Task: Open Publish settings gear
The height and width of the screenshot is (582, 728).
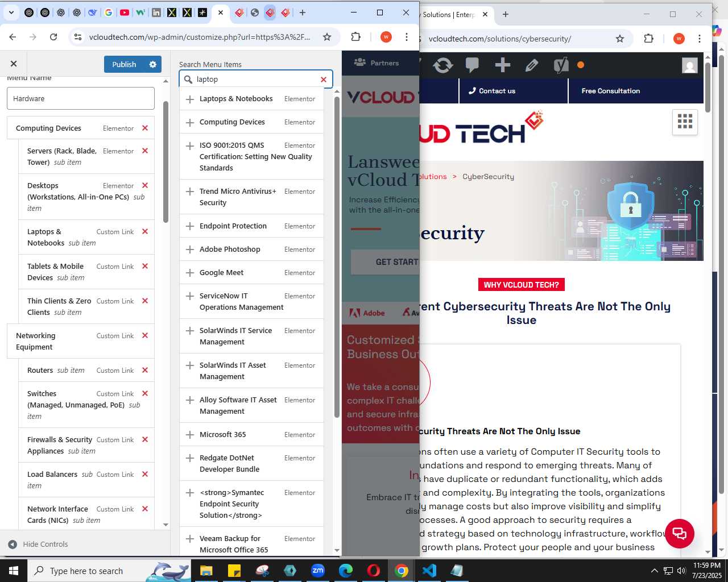Action: [152, 64]
